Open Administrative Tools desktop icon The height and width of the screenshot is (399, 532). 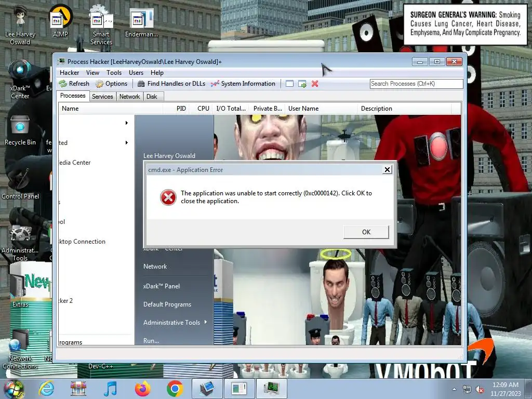20,243
